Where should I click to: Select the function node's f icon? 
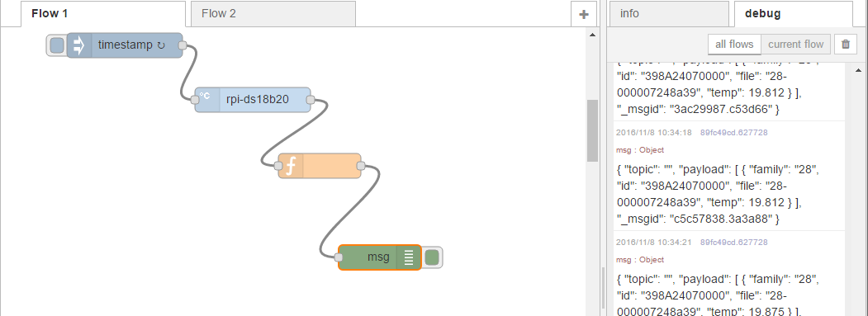[291, 166]
